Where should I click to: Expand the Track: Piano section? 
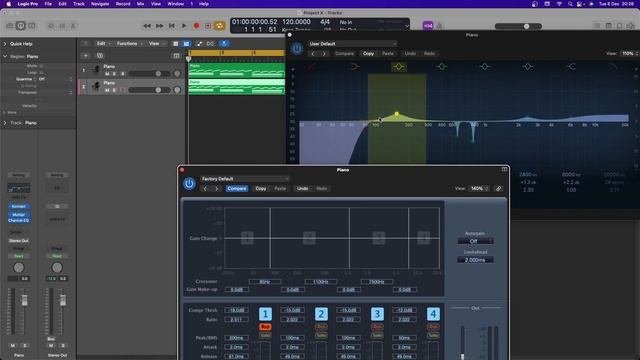click(x=5, y=122)
